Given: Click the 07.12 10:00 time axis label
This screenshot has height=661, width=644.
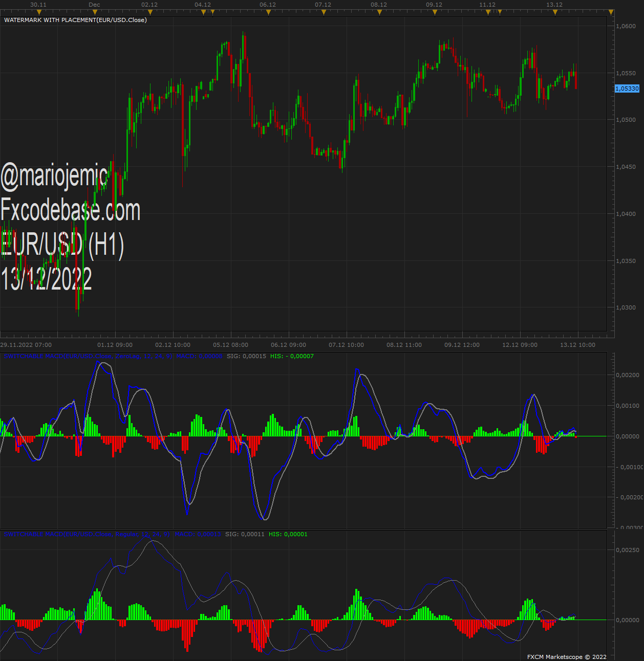Looking at the screenshot, I should (x=347, y=345).
